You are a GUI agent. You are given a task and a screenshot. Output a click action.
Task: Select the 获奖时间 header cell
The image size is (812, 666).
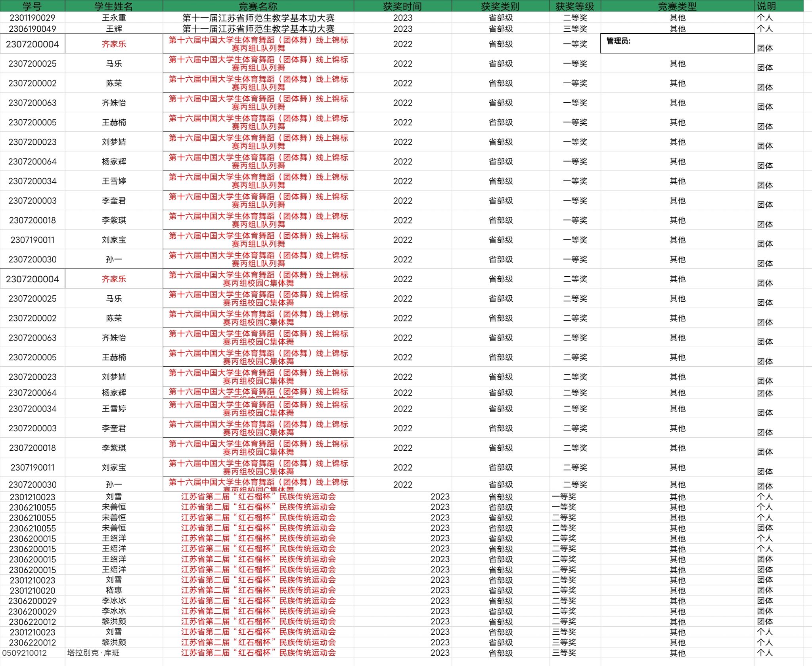click(402, 6)
